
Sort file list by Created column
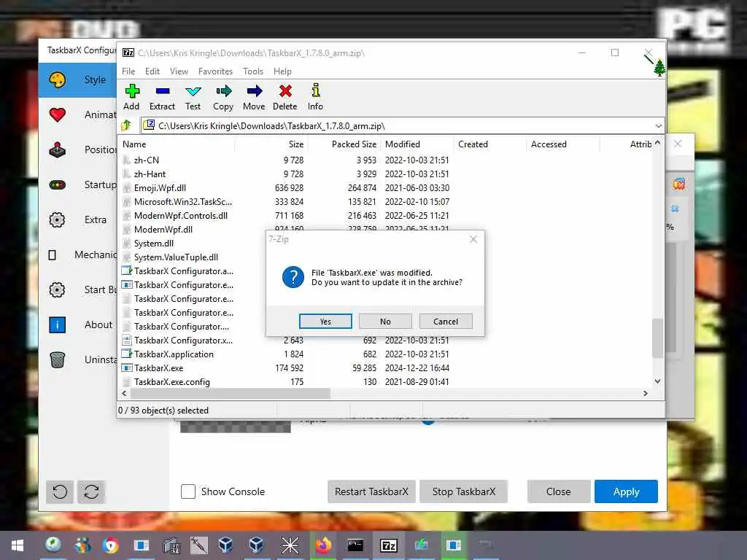click(x=489, y=144)
